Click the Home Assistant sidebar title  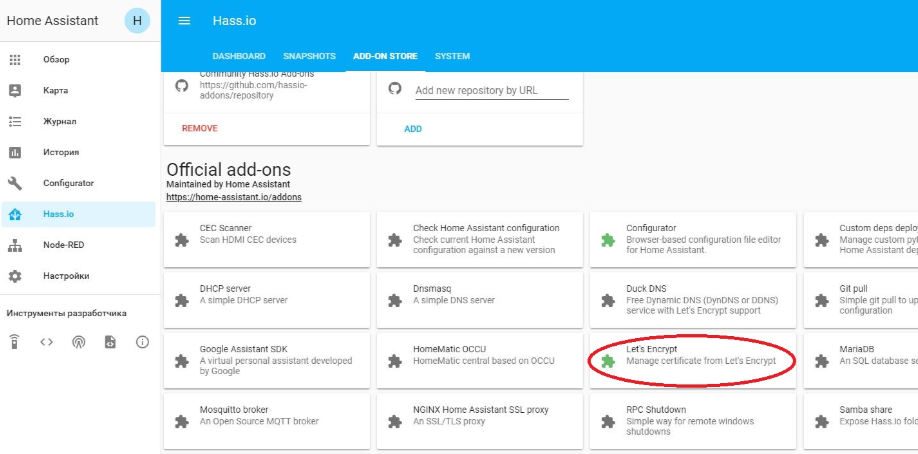pos(53,21)
